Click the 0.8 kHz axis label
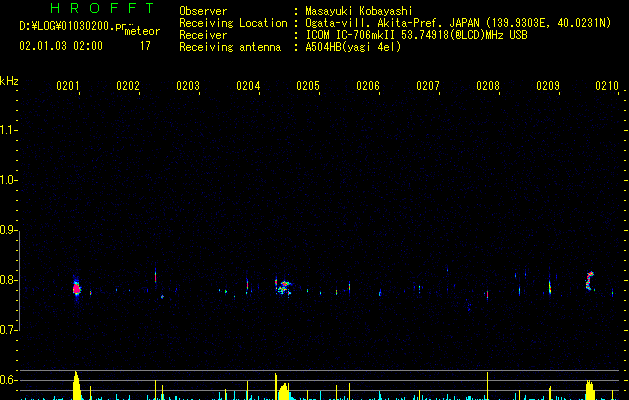Image resolution: width=629 pixels, height=400 pixels. tap(7, 280)
